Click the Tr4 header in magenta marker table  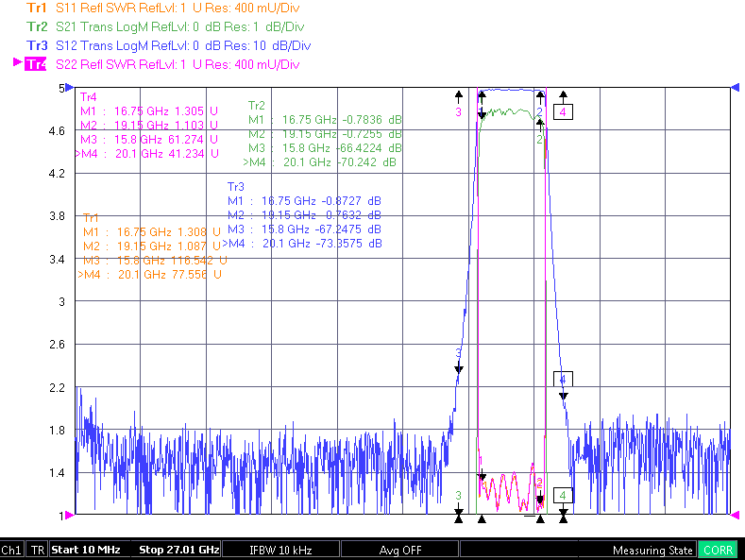tap(89, 97)
